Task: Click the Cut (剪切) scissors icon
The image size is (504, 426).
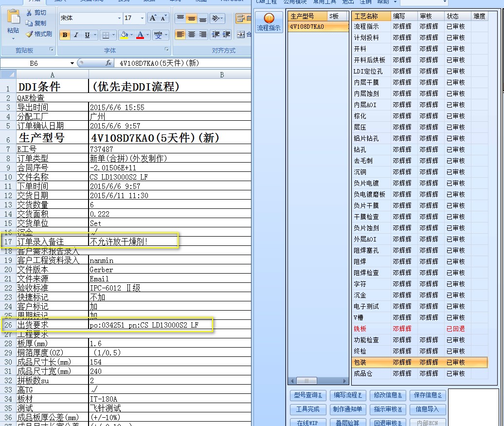Action: click(29, 13)
